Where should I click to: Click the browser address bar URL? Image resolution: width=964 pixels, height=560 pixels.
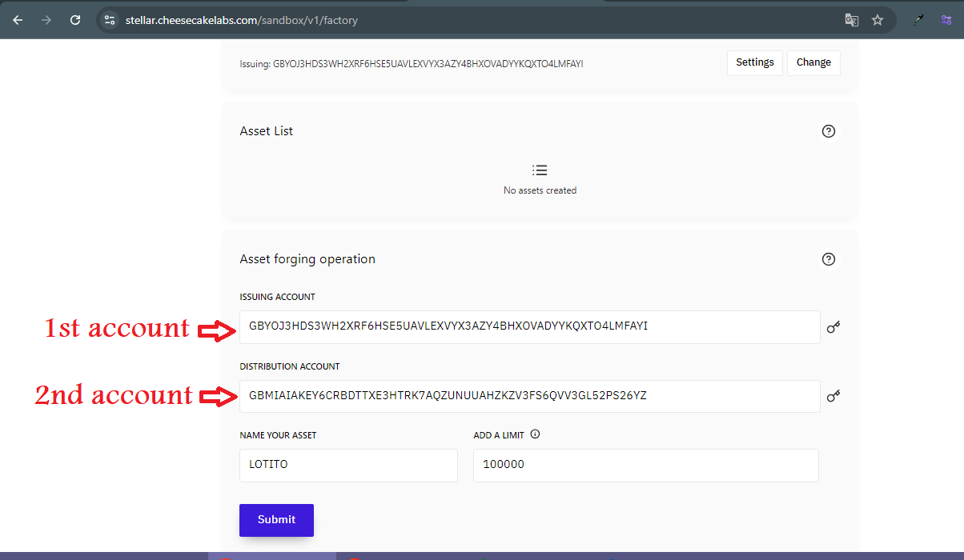(242, 20)
